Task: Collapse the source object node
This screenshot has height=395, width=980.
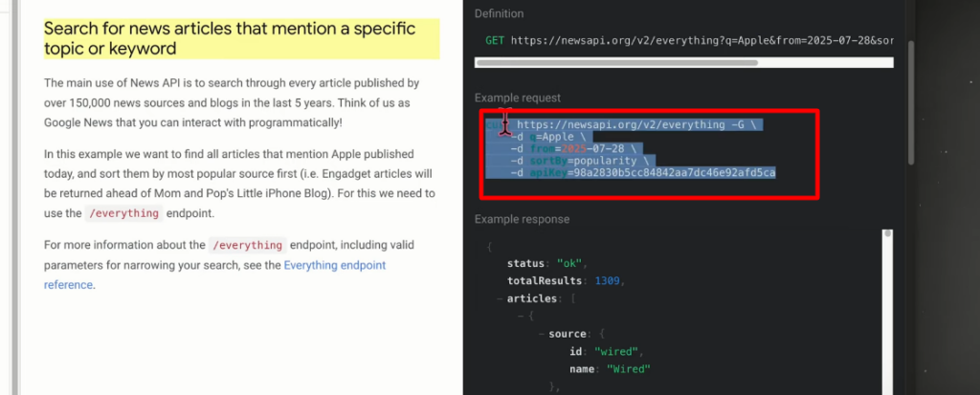Action: tap(541, 334)
